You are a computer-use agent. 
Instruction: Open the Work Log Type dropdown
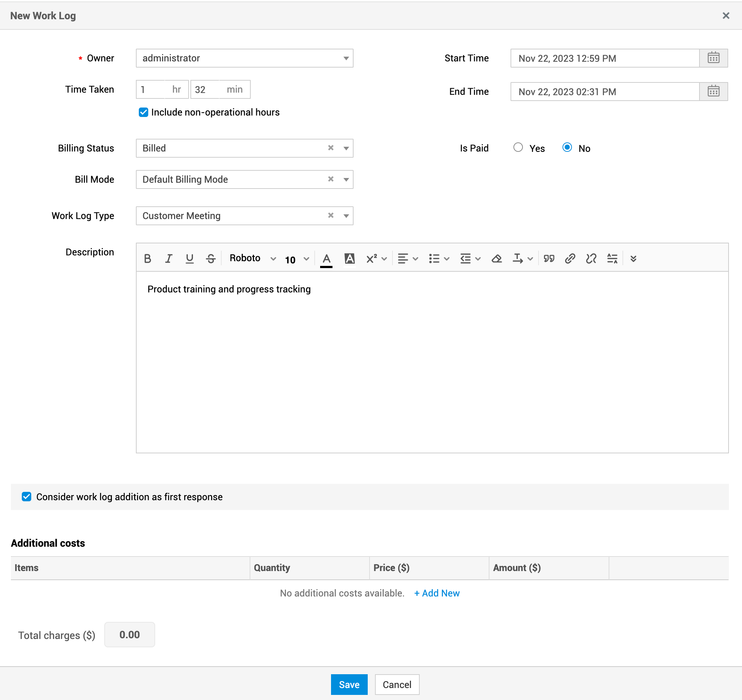(x=346, y=216)
